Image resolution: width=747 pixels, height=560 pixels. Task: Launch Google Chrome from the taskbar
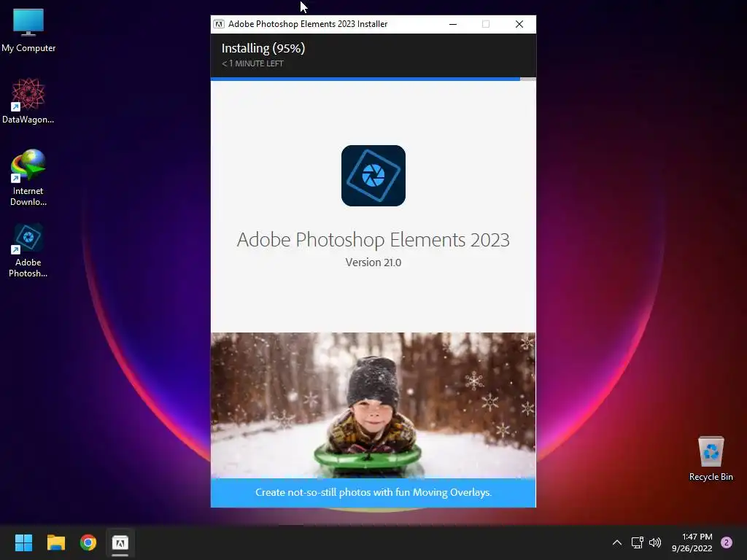click(x=88, y=542)
